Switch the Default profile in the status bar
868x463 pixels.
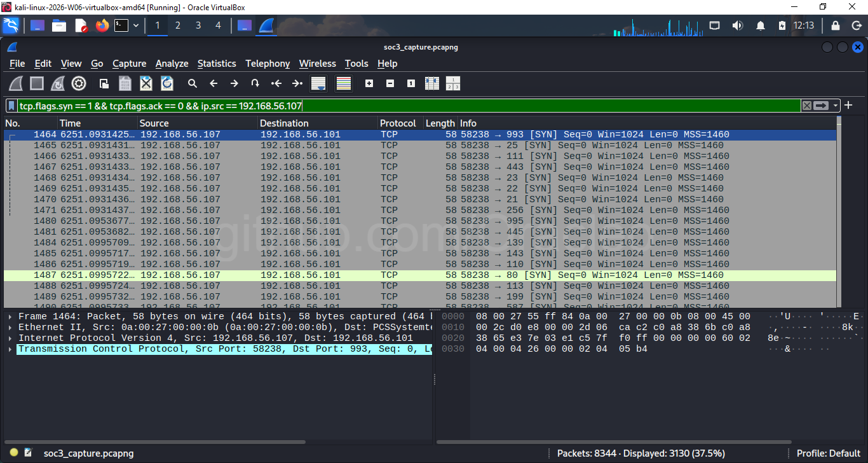828,453
